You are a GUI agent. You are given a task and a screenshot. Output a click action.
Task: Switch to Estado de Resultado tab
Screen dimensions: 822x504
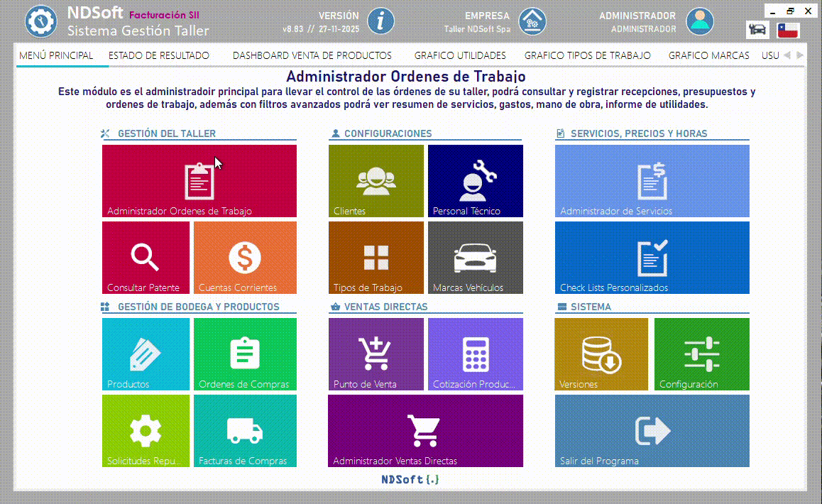click(158, 55)
